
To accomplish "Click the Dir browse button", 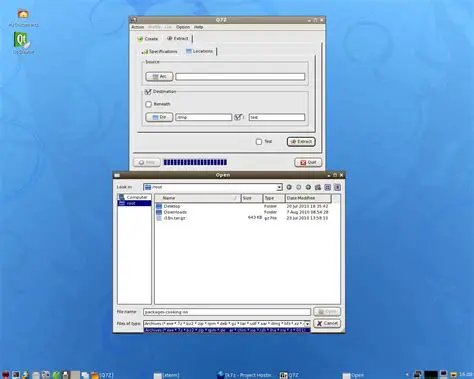I will coord(159,117).
